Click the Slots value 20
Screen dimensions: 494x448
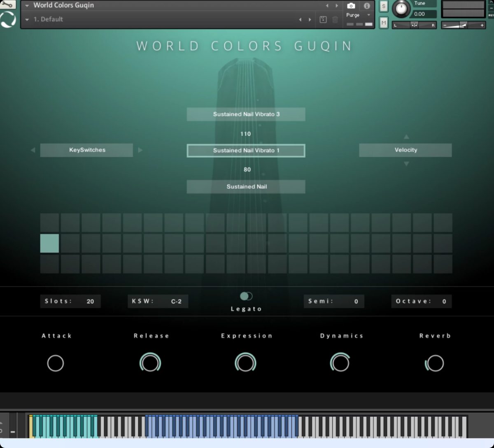click(x=90, y=301)
